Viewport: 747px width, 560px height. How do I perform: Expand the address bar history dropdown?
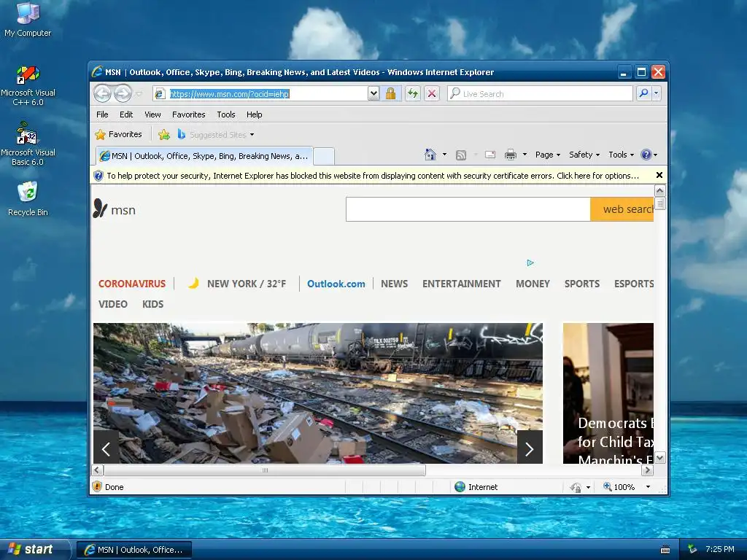tap(374, 94)
